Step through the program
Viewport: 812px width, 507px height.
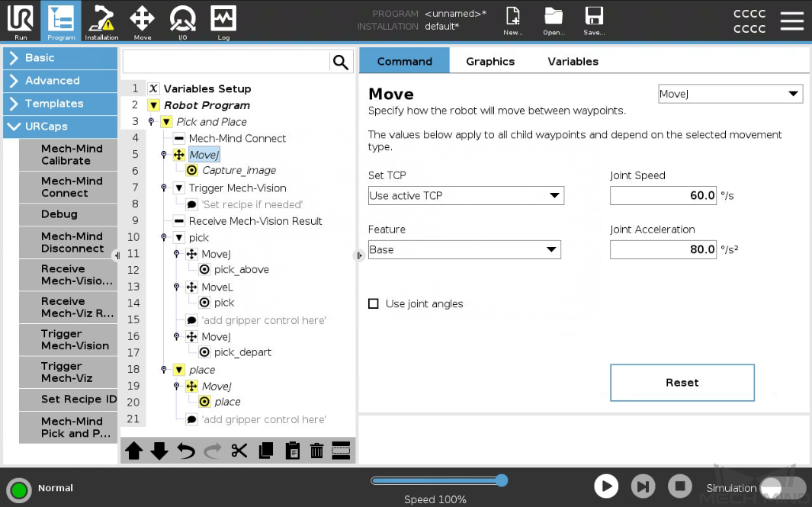(644, 486)
